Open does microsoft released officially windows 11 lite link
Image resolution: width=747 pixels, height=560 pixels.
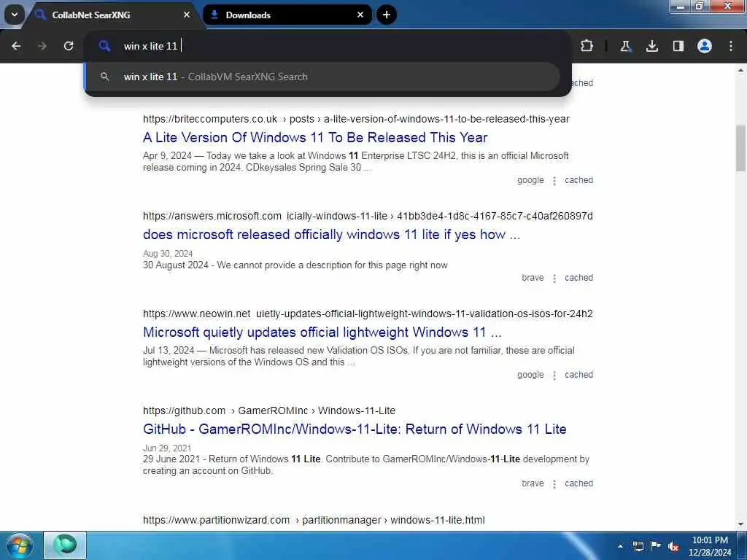click(332, 235)
